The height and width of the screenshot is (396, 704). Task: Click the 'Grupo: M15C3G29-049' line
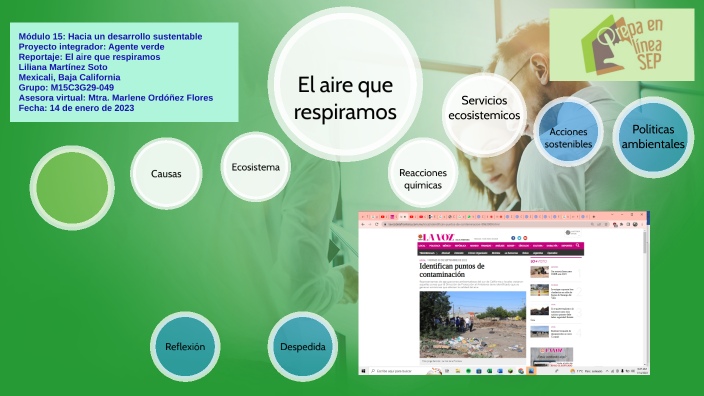pos(66,88)
